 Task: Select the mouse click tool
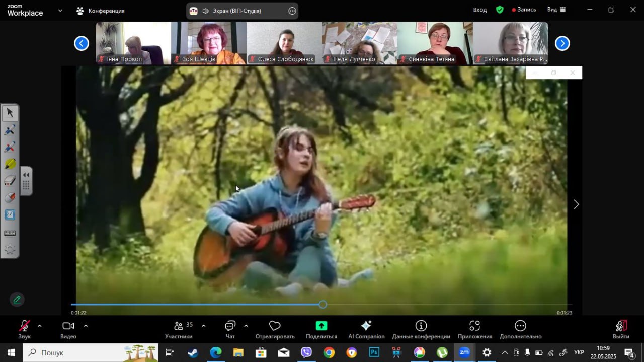[x=10, y=197]
